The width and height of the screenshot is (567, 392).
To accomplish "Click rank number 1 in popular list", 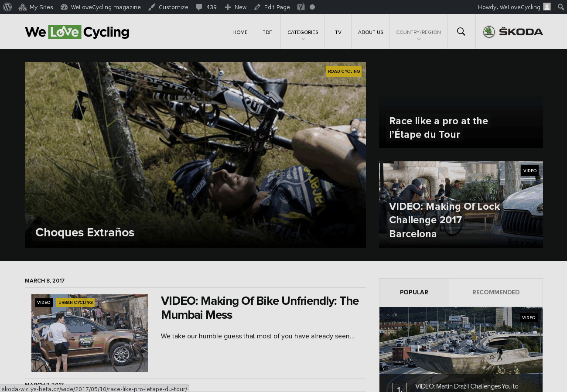I will pyautogui.click(x=400, y=388).
